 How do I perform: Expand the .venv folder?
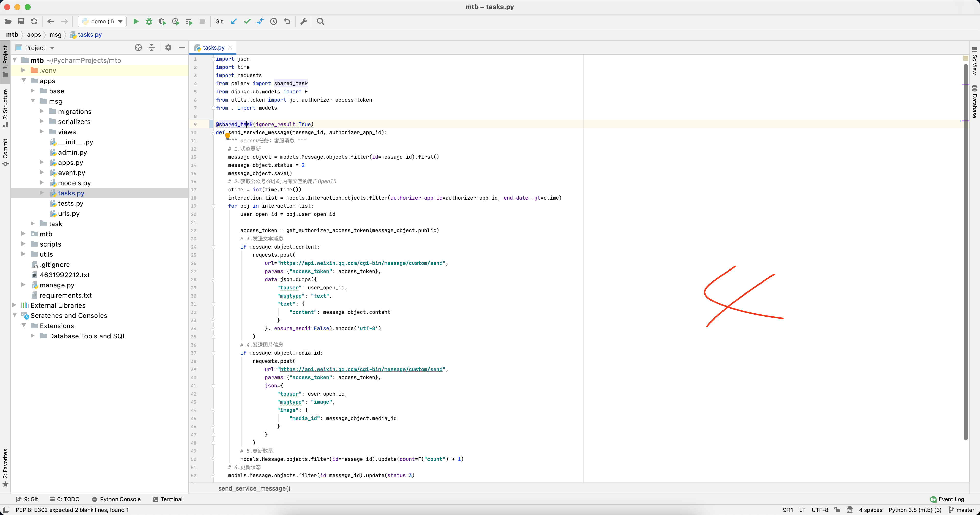click(x=23, y=70)
